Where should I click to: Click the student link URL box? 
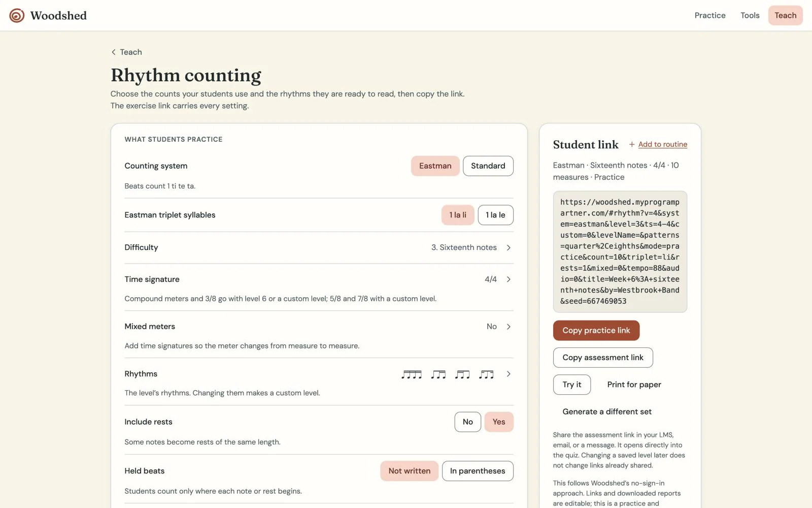[x=620, y=252]
